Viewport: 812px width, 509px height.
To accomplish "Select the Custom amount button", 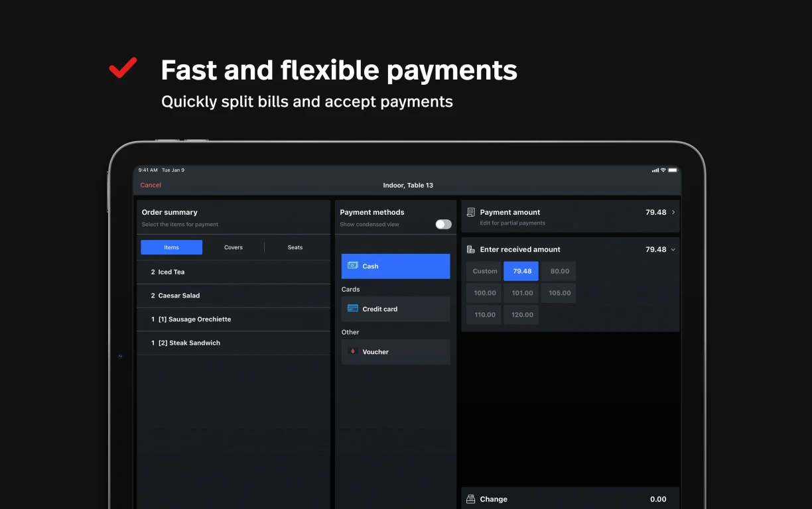I will point(484,271).
